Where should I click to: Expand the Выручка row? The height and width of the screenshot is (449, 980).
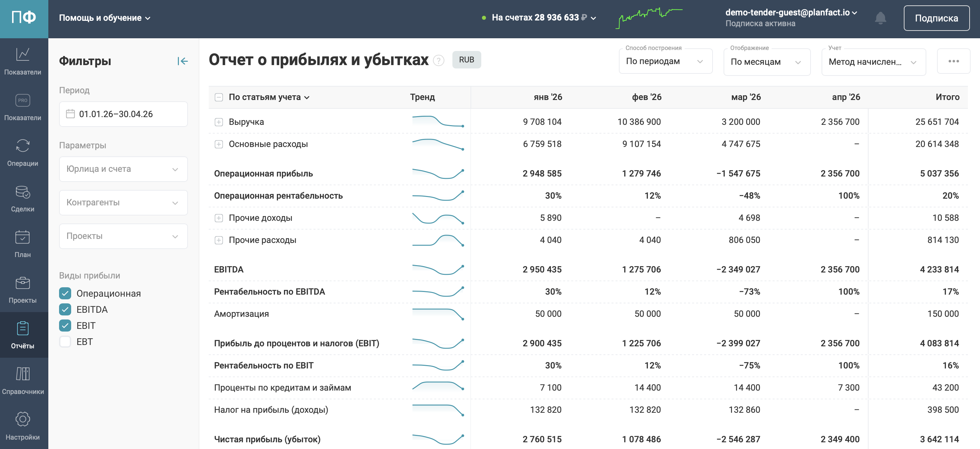(219, 122)
